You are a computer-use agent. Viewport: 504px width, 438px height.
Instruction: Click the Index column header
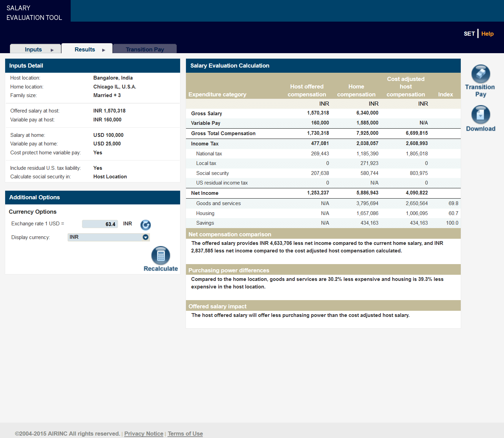click(445, 94)
